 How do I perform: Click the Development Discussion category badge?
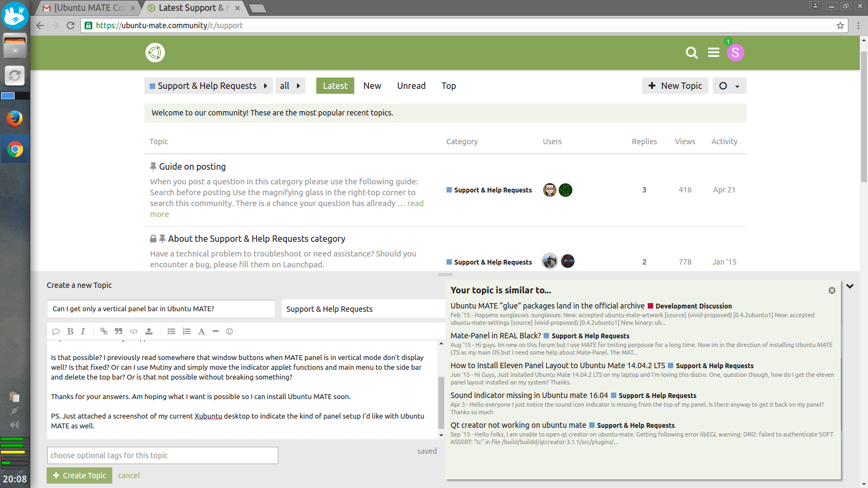(x=690, y=306)
